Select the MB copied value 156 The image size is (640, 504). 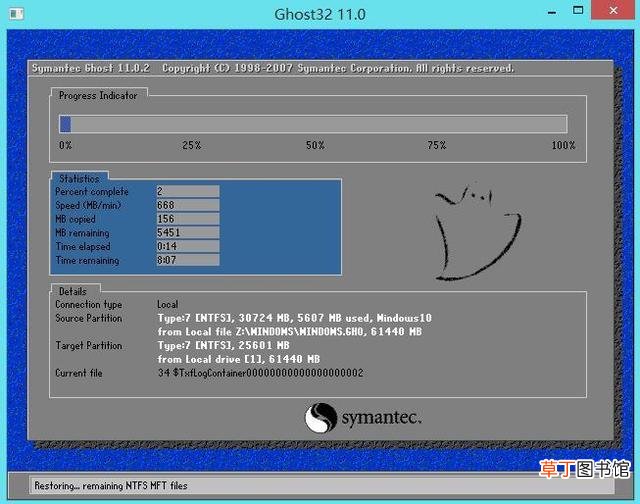click(188, 219)
